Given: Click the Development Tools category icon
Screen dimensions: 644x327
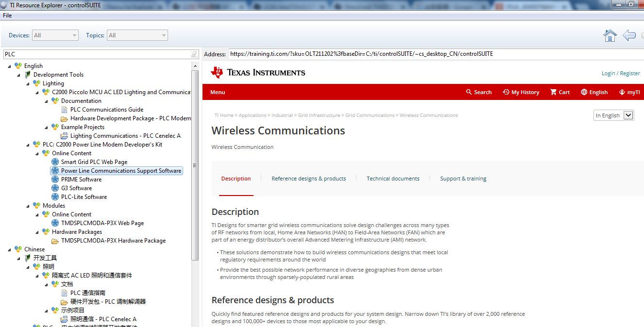Looking at the screenshot, I should click(28, 75).
